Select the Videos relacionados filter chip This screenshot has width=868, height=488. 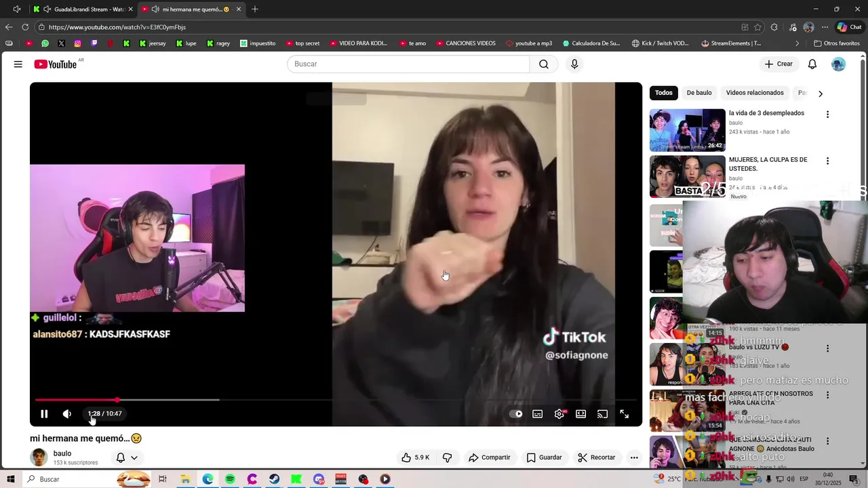[x=755, y=93]
